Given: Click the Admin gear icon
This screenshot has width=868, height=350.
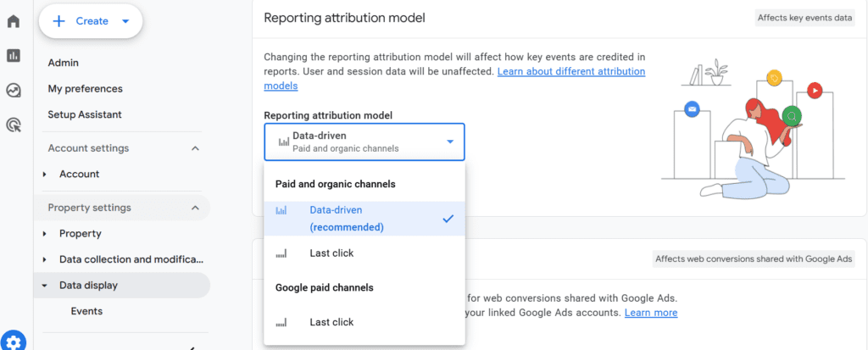Looking at the screenshot, I should 14,342.
